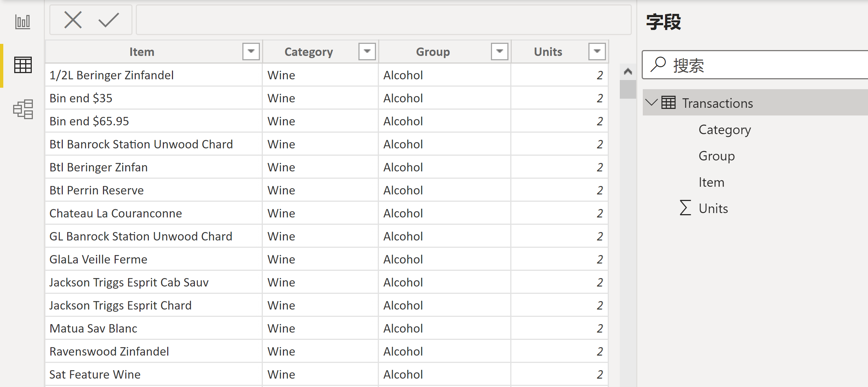
Task: Click inside the formula bar
Action: coord(384,20)
